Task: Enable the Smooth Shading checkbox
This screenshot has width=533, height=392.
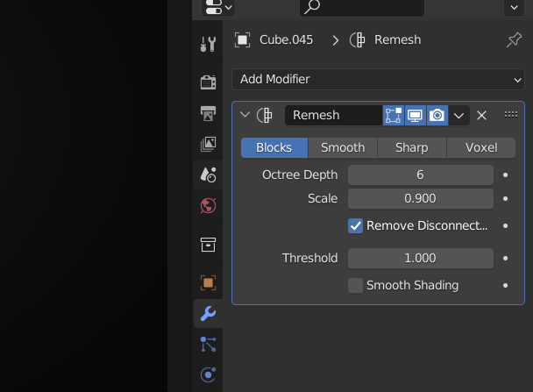Action: (355, 285)
